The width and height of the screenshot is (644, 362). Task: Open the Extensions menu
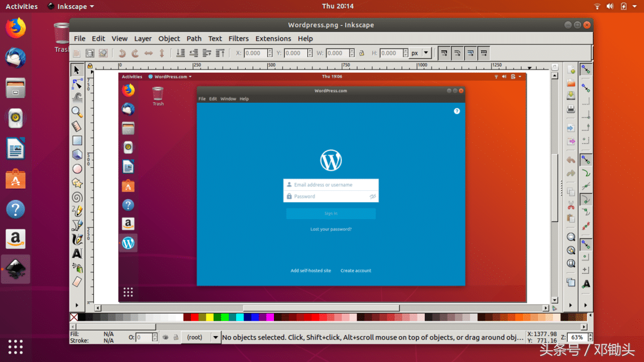273,38
